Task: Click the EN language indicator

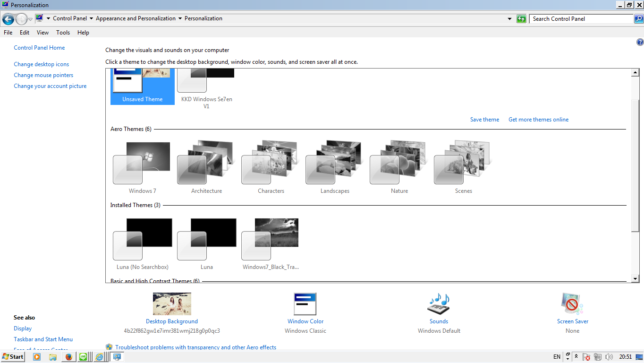Action: [557, 357]
